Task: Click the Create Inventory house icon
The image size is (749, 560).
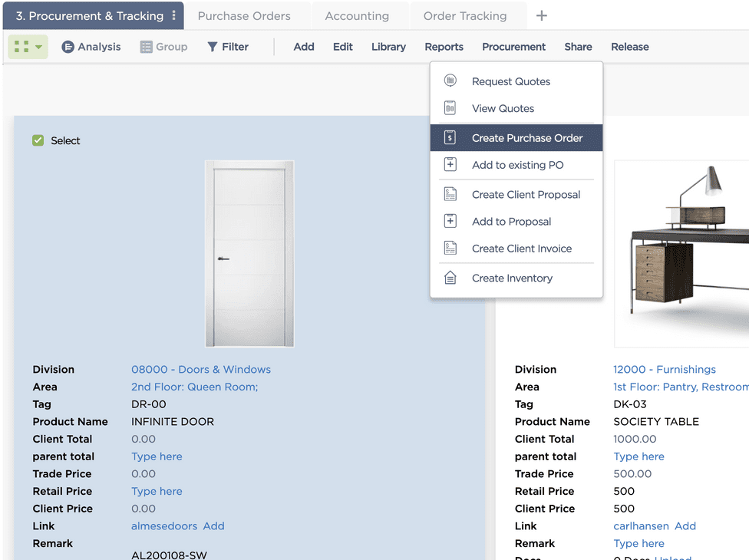Action: [x=450, y=278]
